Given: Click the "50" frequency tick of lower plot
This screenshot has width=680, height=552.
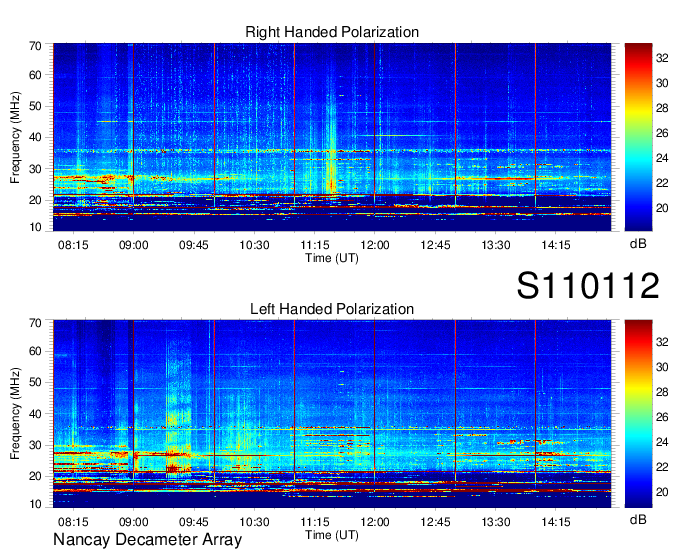Looking at the screenshot, I should 36,382.
